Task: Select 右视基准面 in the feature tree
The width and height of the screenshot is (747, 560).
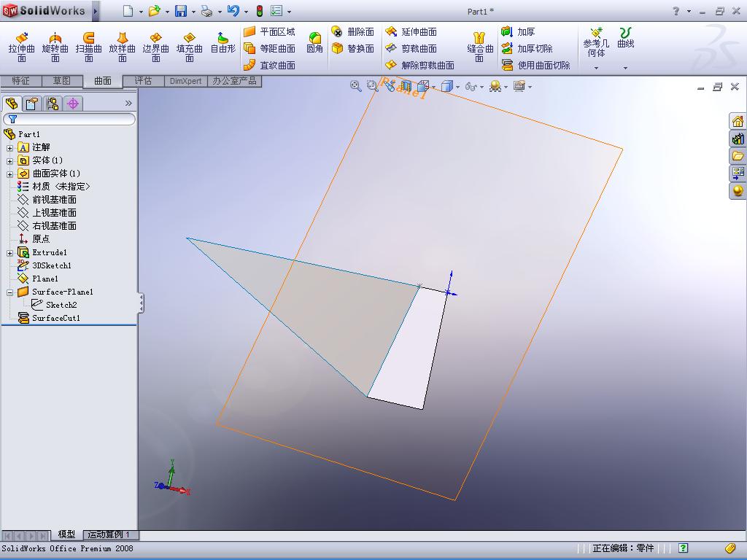Action: click(47, 226)
